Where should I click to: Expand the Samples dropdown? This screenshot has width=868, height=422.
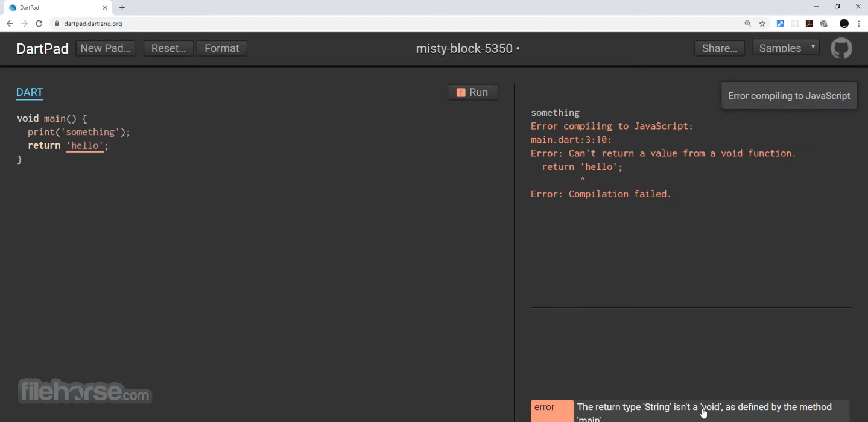pyautogui.click(x=785, y=48)
